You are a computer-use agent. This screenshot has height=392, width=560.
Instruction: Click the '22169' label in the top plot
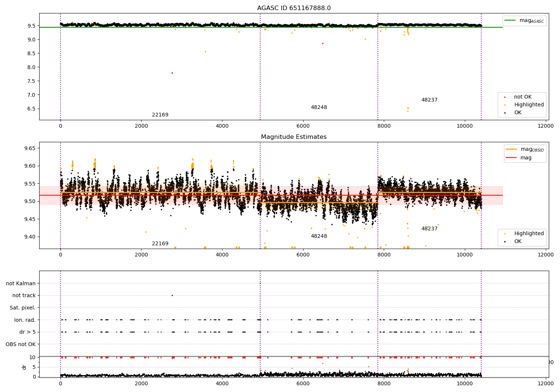click(x=160, y=115)
